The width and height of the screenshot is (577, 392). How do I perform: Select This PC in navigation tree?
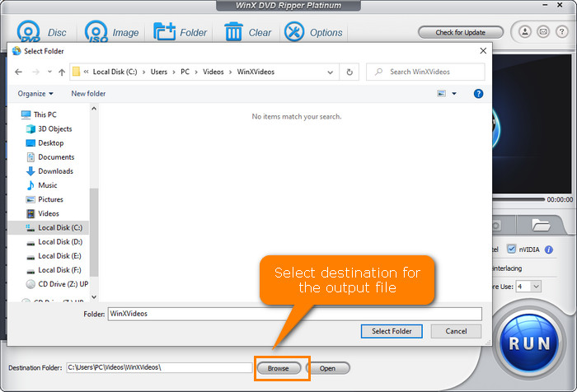(39, 114)
